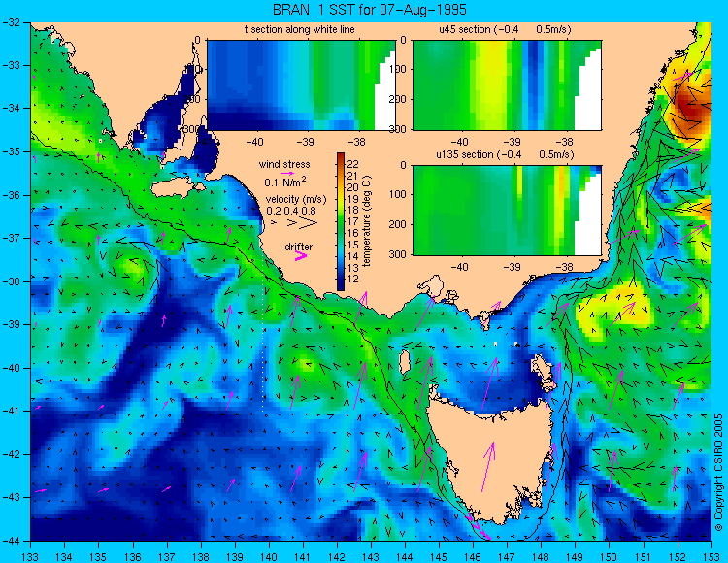728x563 pixels.
Task: Click the temperature color bar
Action: coord(341,222)
